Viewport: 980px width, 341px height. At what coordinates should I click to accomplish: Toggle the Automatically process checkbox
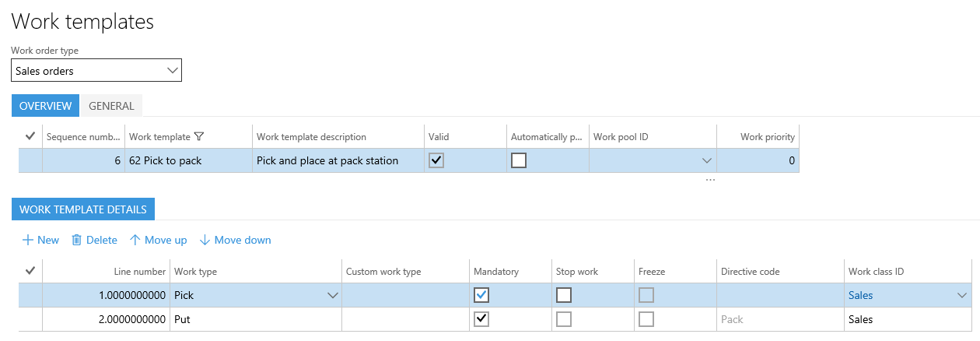[518, 160]
